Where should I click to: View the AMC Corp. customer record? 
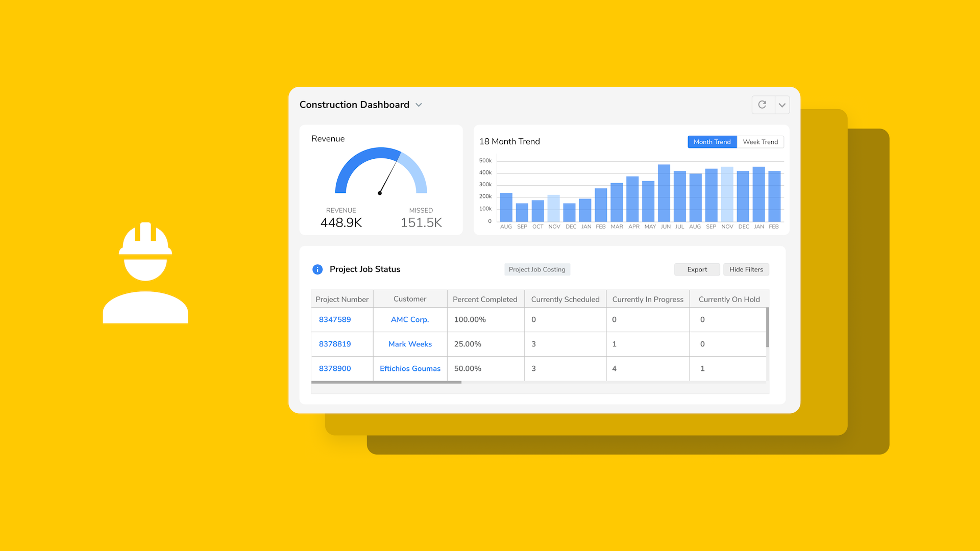[x=410, y=319]
